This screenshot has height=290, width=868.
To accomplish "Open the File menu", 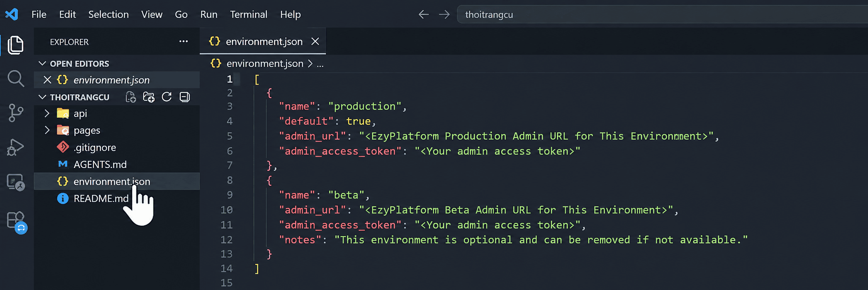I will (x=39, y=14).
